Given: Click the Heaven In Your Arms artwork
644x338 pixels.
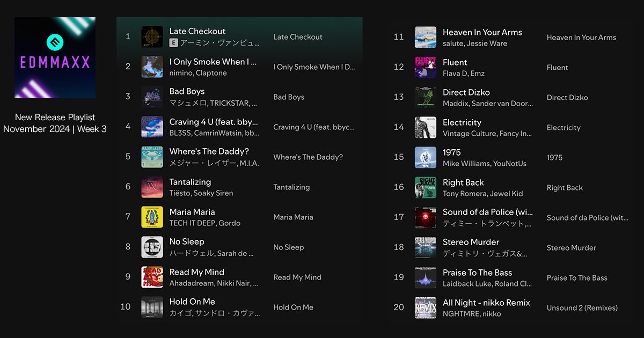Looking at the screenshot, I should click(426, 38).
